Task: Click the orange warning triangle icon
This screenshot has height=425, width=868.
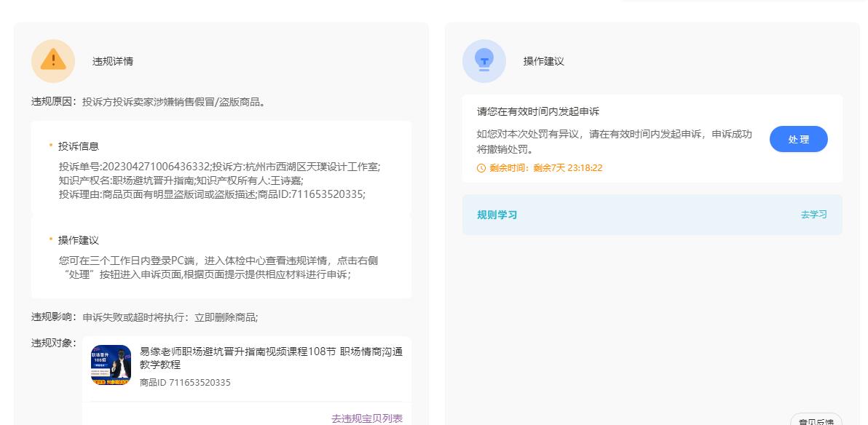Action: (53, 61)
